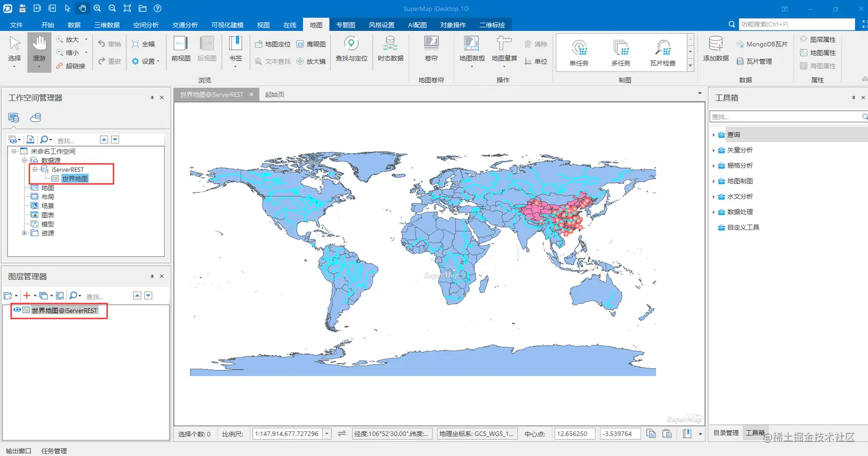Open the 文件 menu

click(x=17, y=25)
